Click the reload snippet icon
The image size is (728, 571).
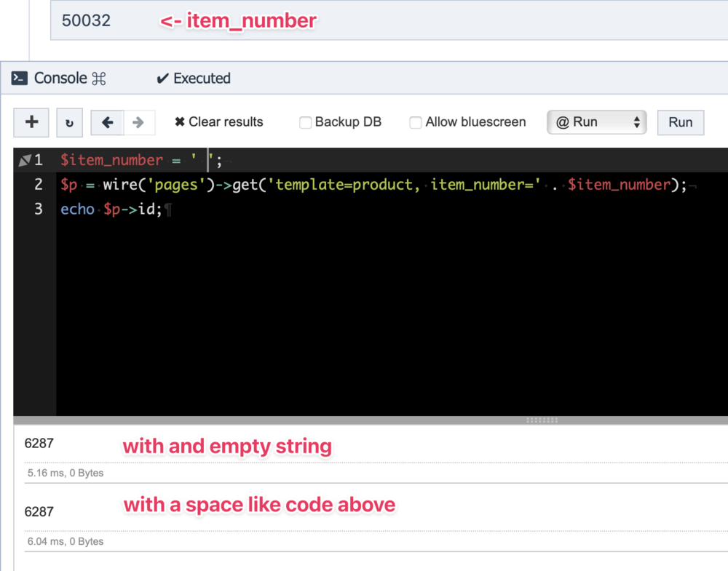point(69,123)
